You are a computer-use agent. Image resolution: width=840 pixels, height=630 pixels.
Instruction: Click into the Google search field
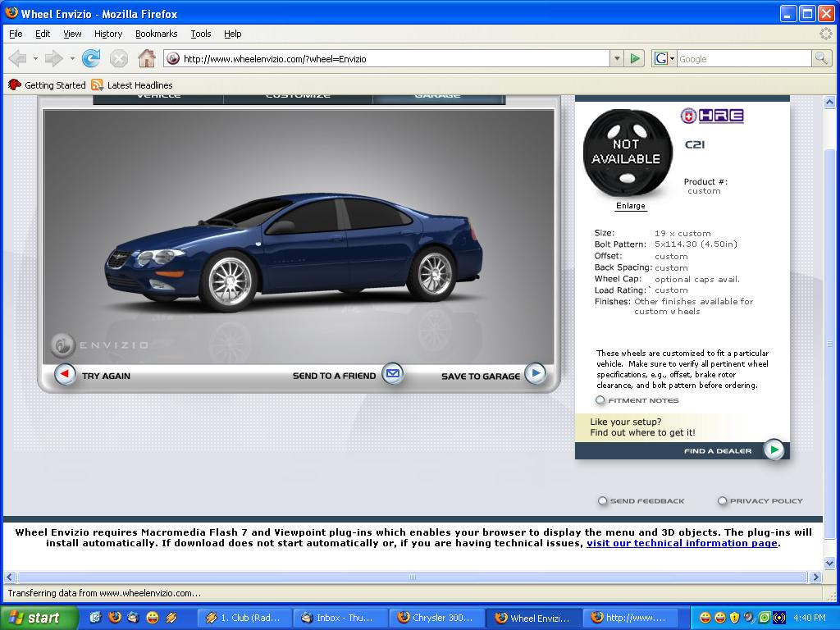744,59
